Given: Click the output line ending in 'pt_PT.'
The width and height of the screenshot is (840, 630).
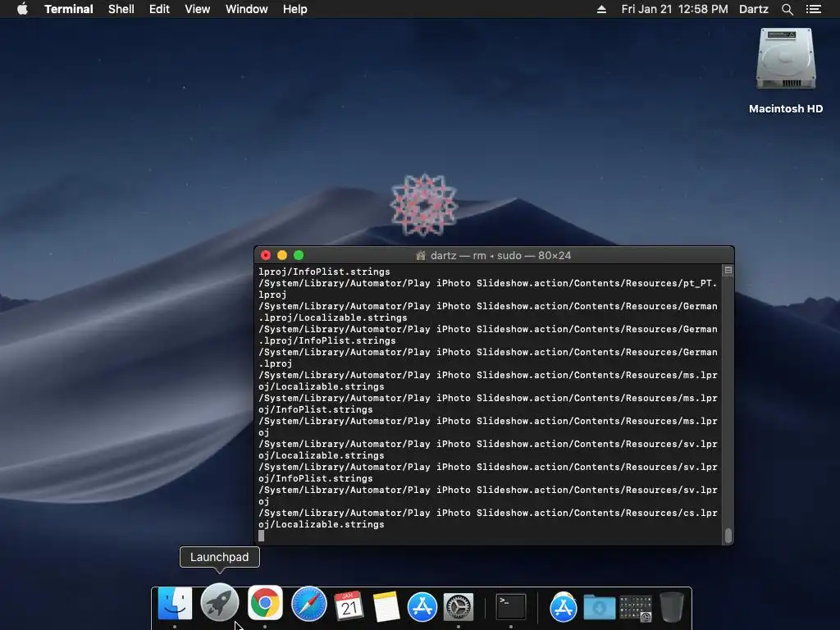Looking at the screenshot, I should click(487, 283).
